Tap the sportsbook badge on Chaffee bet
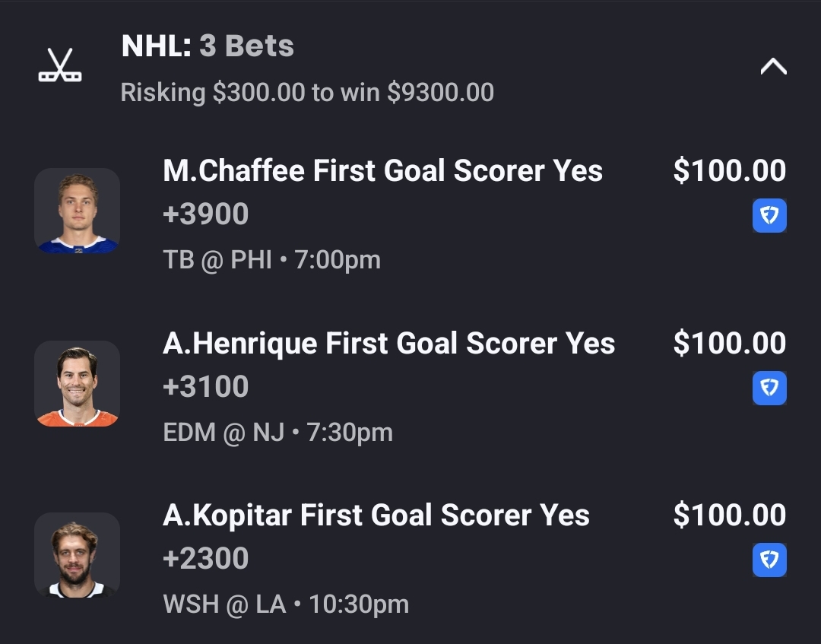The image size is (821, 644). point(769,215)
